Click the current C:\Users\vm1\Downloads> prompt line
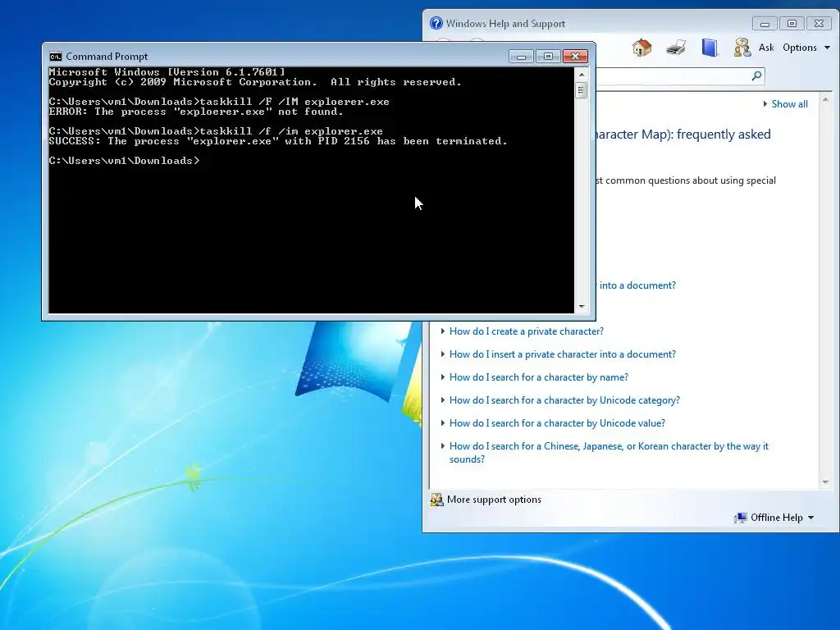Screen dimensions: 840x630 point(124,161)
